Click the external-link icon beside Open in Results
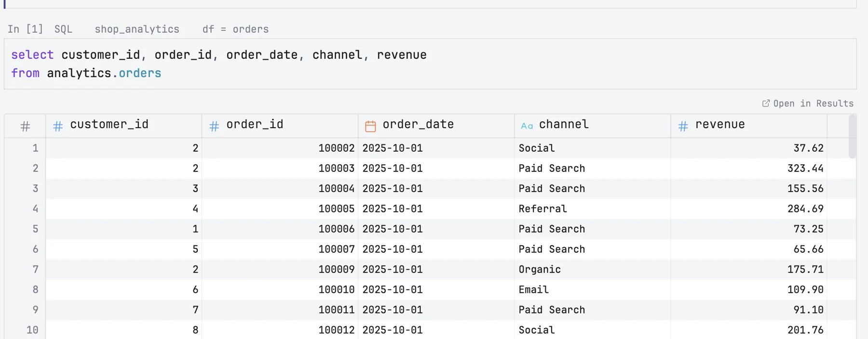The image size is (868, 339). 766,104
